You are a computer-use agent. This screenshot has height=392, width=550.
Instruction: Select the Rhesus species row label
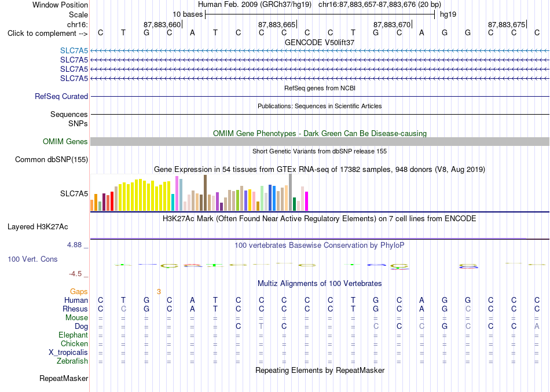coord(75,309)
